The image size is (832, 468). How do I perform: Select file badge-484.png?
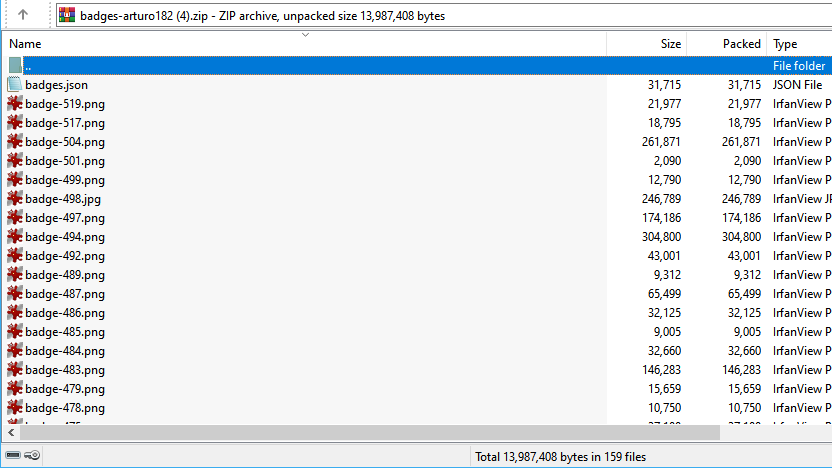point(65,351)
